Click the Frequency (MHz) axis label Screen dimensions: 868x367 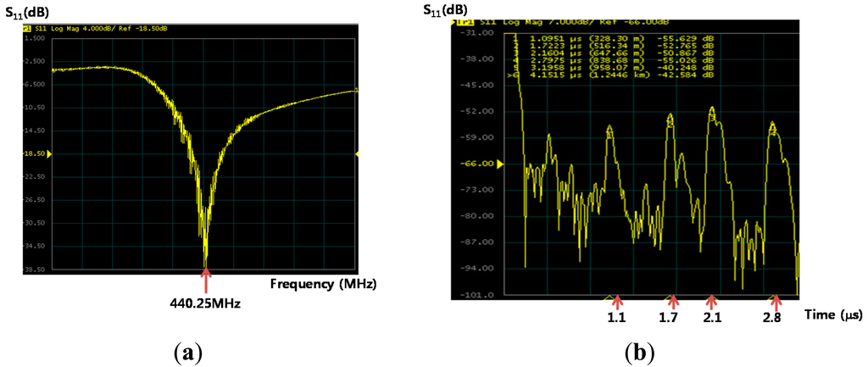tap(323, 283)
